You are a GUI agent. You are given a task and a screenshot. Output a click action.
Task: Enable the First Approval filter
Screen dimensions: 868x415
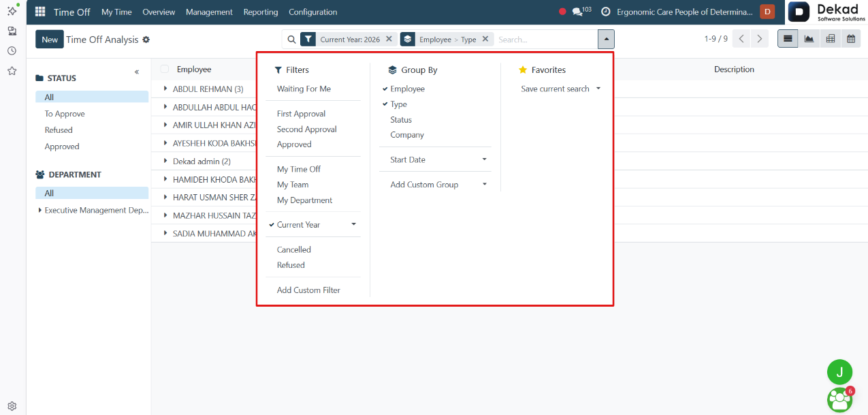[301, 114]
